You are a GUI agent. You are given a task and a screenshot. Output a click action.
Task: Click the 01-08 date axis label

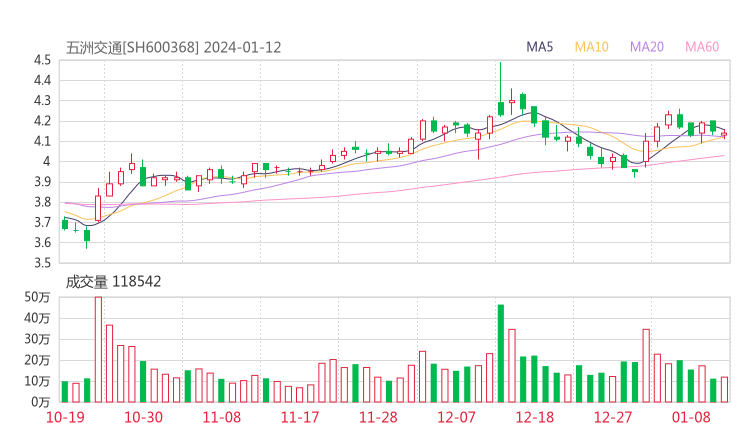coord(691,417)
